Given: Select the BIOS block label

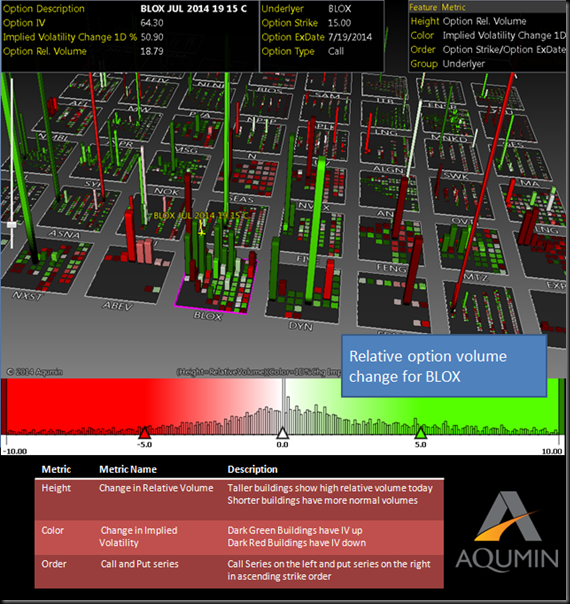Looking at the screenshot, I should (270, 90).
